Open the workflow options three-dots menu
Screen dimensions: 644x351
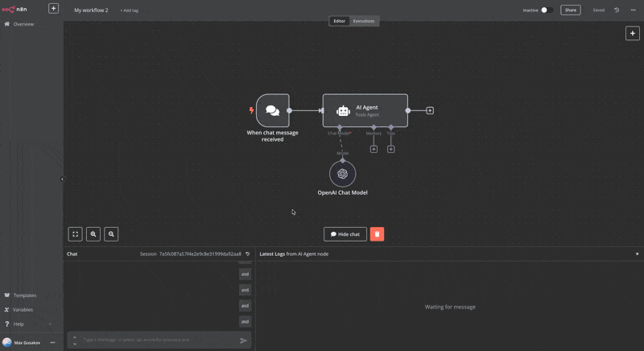pyautogui.click(x=633, y=10)
